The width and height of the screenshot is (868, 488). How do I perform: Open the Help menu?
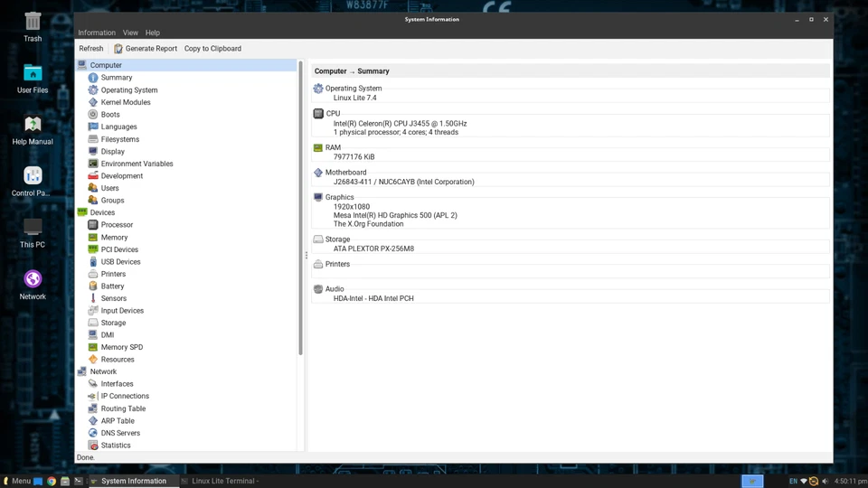click(152, 33)
